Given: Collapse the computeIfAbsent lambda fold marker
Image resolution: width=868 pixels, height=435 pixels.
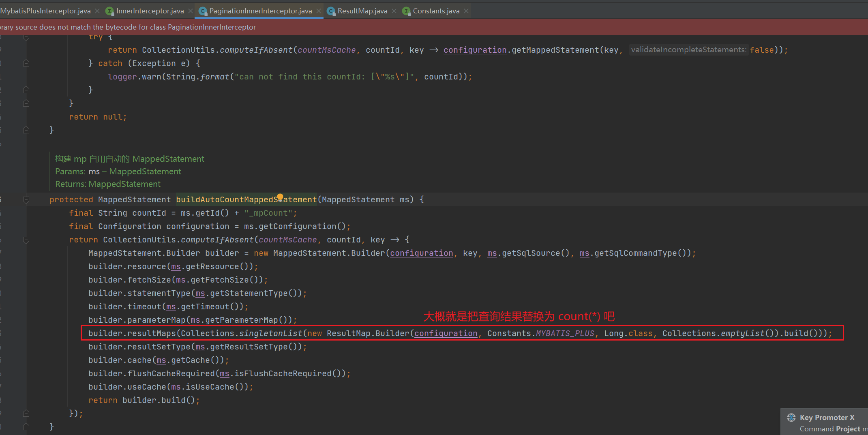Looking at the screenshot, I should tap(26, 240).
